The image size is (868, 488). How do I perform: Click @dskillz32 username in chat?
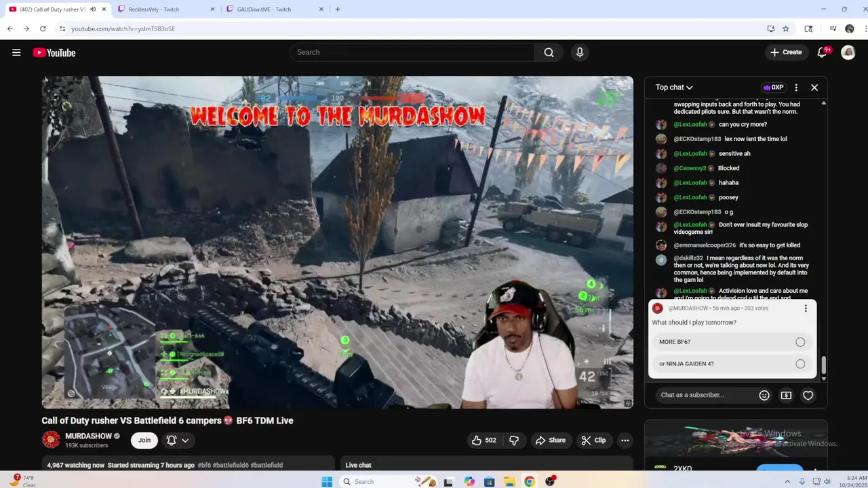pos(688,258)
